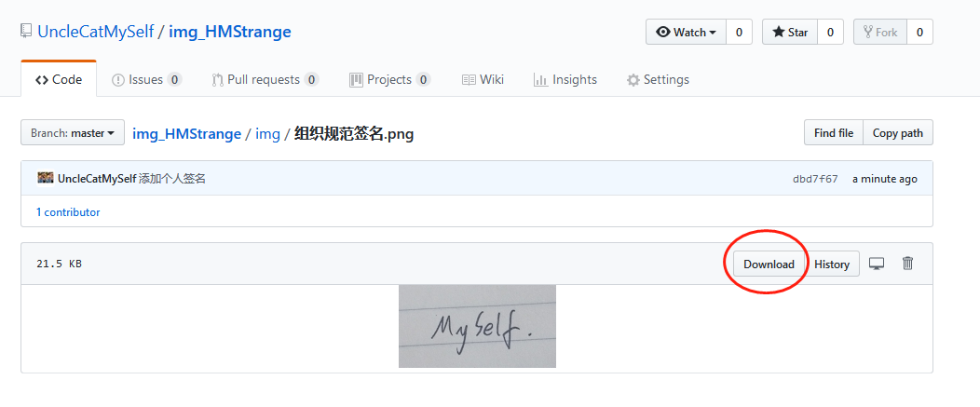Screen dimensions: 980x407
Task: Star this repository
Action: [x=789, y=32]
